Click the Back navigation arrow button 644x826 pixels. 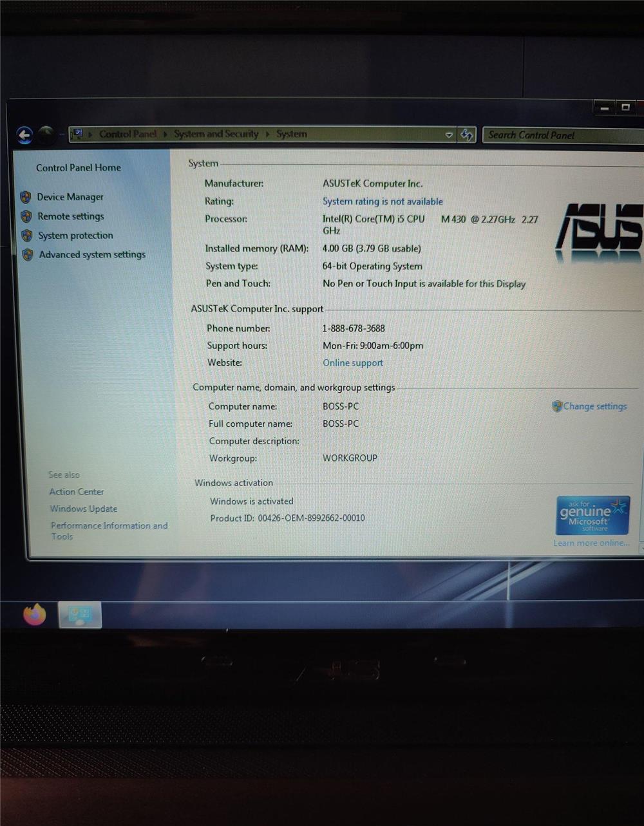pos(24,135)
